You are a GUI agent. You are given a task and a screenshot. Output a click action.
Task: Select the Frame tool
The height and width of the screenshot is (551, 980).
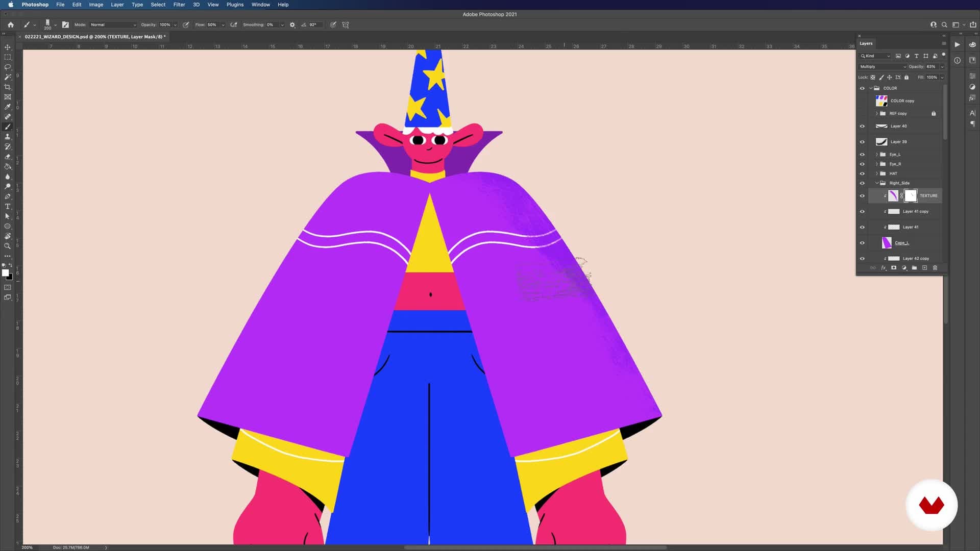coord(8,97)
